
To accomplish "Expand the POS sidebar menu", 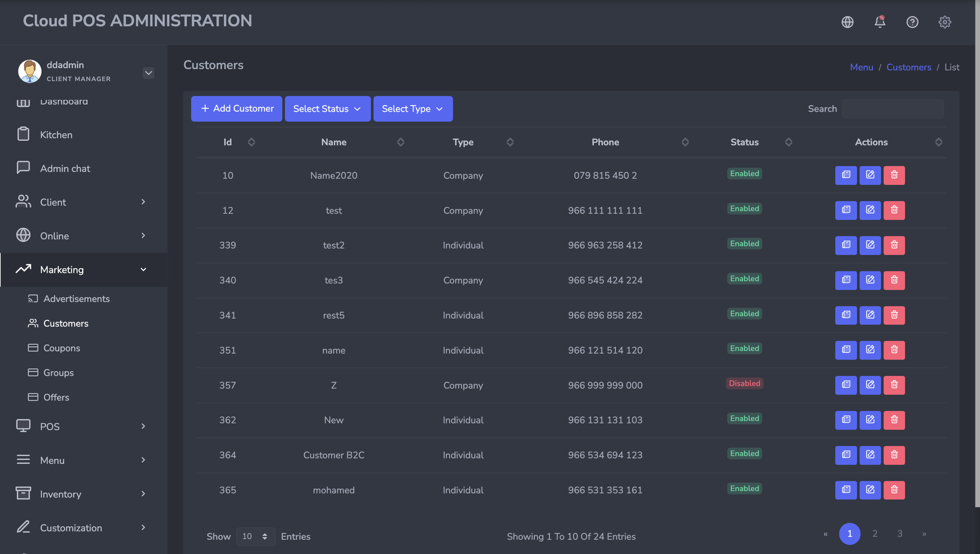I will 84,426.
